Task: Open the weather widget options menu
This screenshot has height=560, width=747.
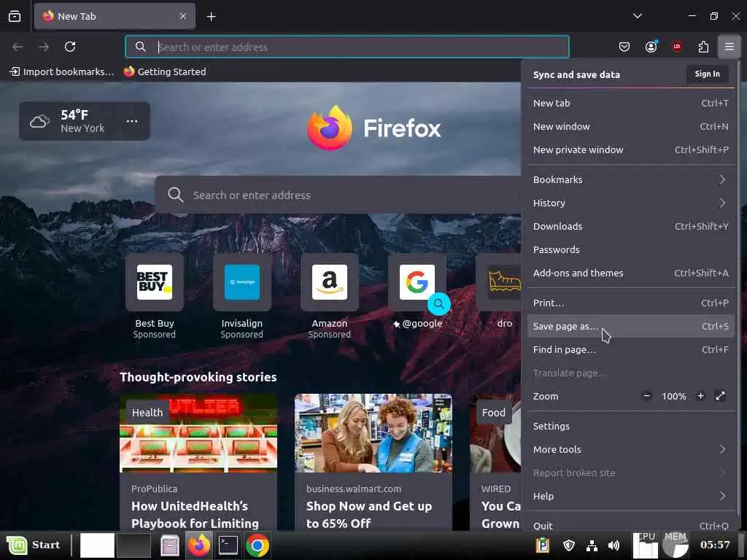Action: click(132, 121)
